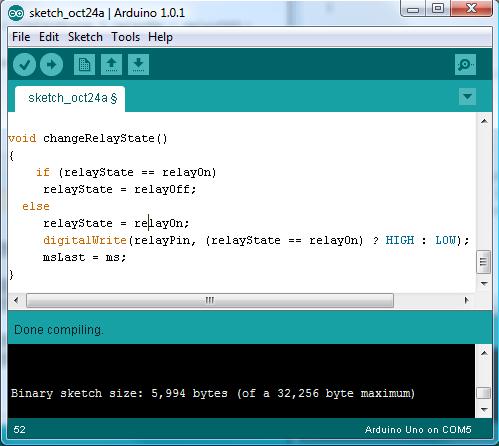Click console scrollbar up arrow

click(x=484, y=353)
